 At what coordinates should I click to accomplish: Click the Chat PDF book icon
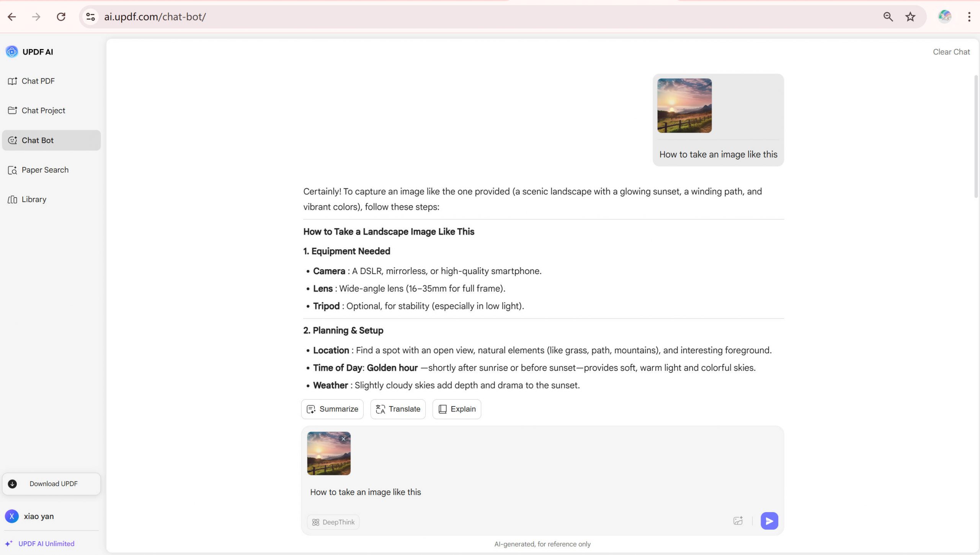pos(12,81)
